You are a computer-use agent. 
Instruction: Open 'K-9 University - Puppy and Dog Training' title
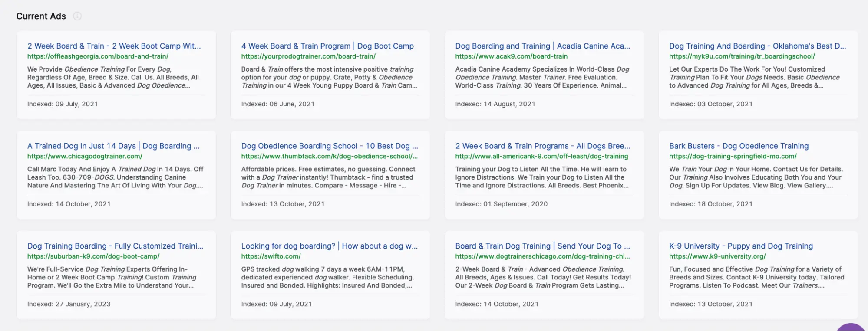[741, 246]
